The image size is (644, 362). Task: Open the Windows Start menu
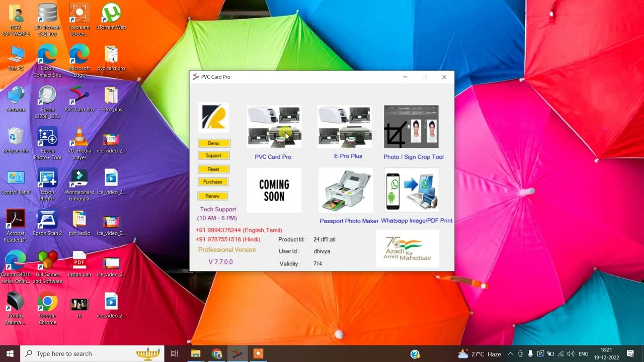click(x=10, y=353)
